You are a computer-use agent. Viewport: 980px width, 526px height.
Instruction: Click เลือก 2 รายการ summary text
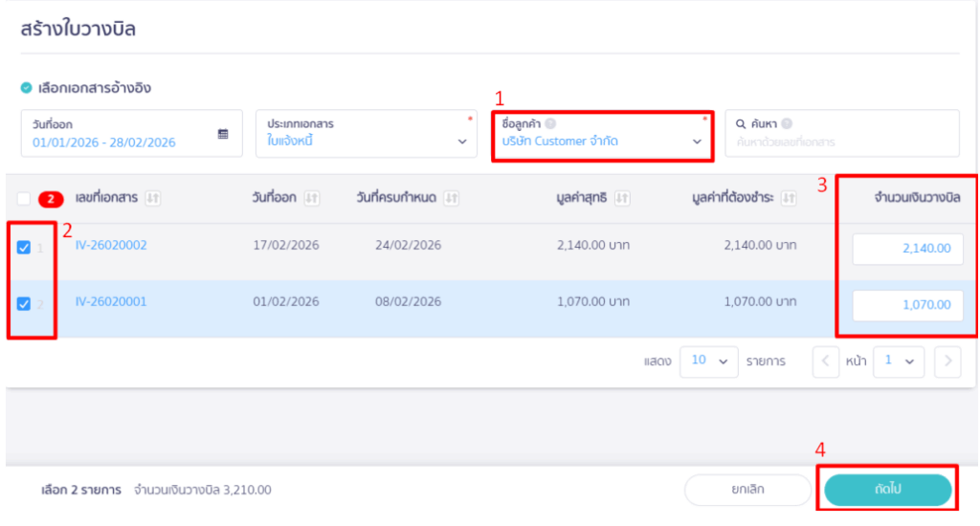click(81, 490)
